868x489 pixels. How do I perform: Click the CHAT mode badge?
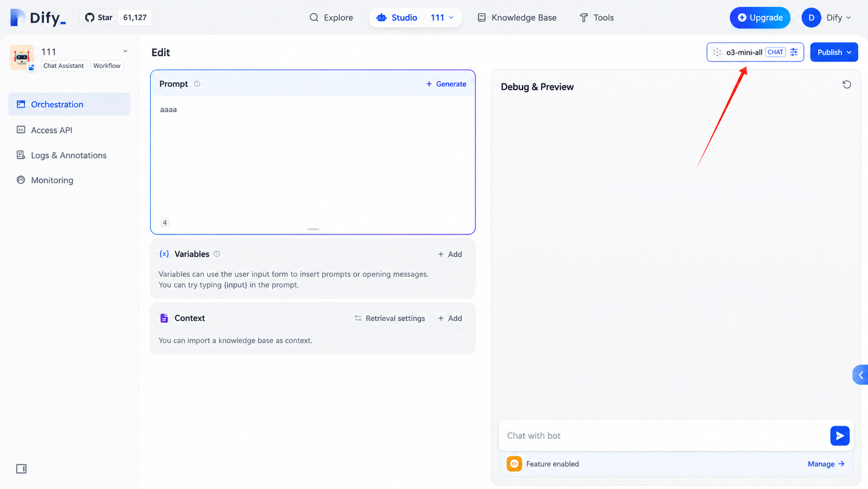tap(775, 52)
